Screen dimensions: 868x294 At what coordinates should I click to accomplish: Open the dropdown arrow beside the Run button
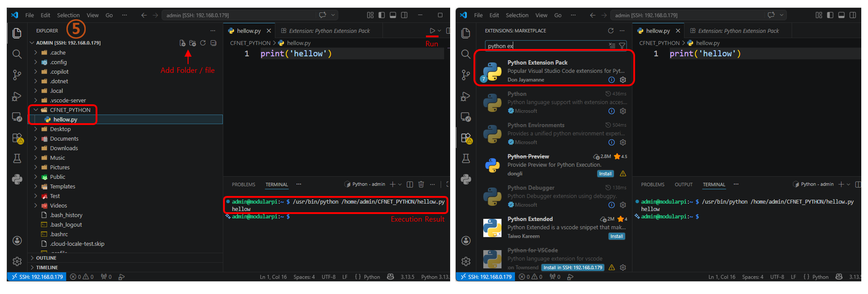(439, 31)
